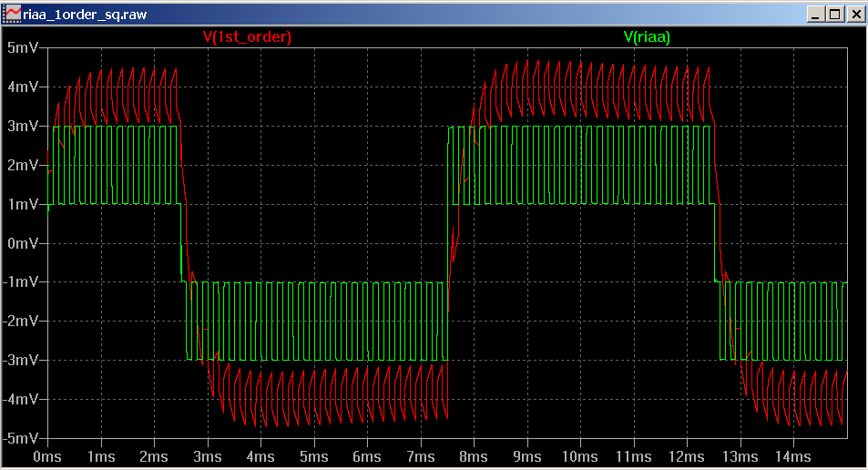Click the 1ms time axis label
The image size is (868, 470).
click(x=101, y=456)
